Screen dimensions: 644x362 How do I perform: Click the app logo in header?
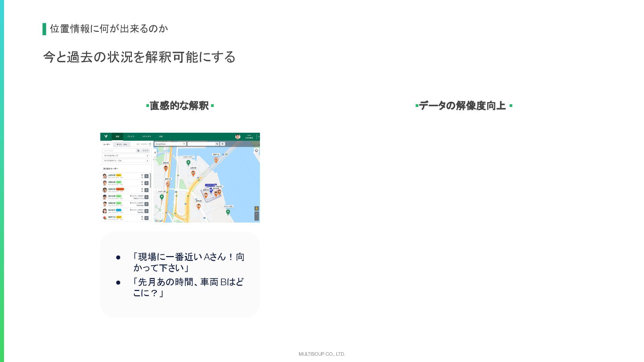point(106,136)
